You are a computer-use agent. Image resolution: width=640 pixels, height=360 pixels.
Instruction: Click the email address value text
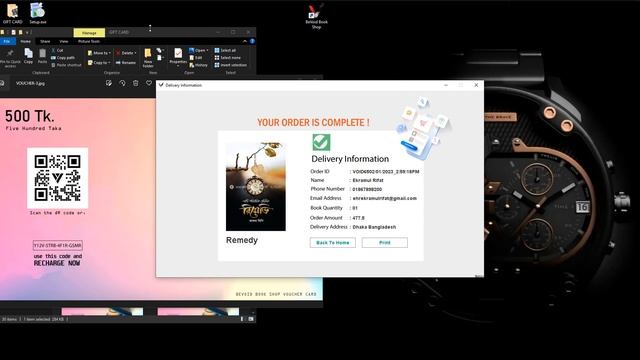tap(384, 198)
